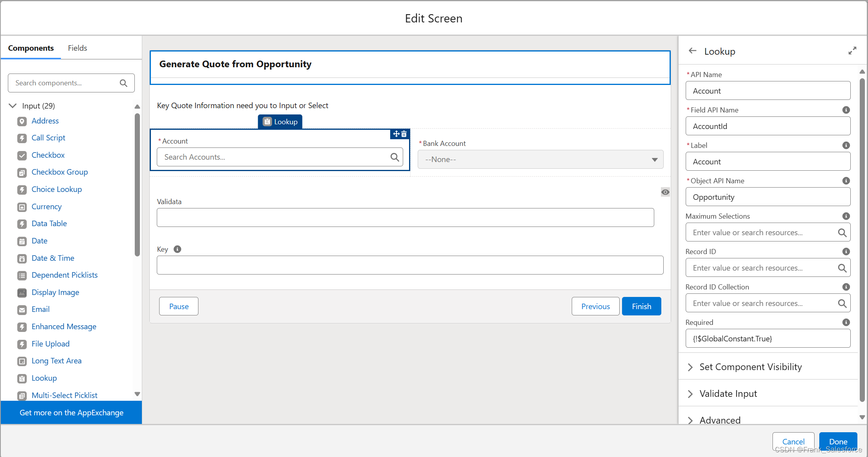868x457 pixels.
Task: Switch to the Fields tab
Action: 77,48
